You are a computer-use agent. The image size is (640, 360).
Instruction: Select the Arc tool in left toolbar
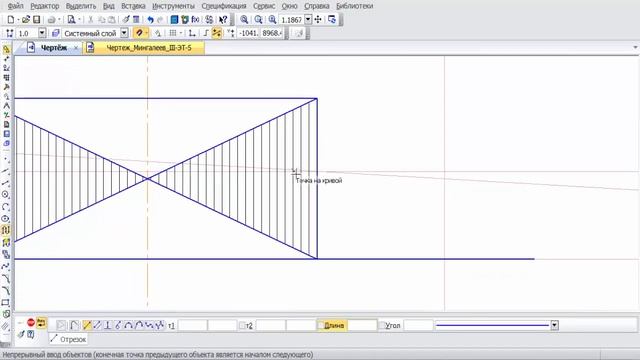pyautogui.click(x=6, y=207)
